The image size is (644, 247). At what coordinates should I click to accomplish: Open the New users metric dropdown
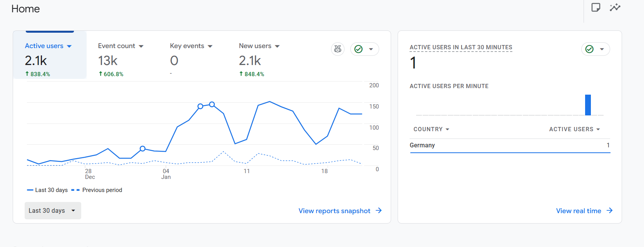[277, 46]
